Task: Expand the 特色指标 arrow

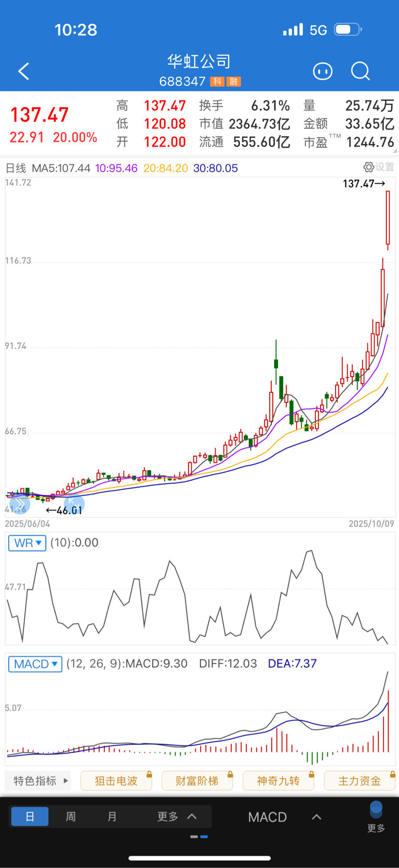Action: coord(65,781)
